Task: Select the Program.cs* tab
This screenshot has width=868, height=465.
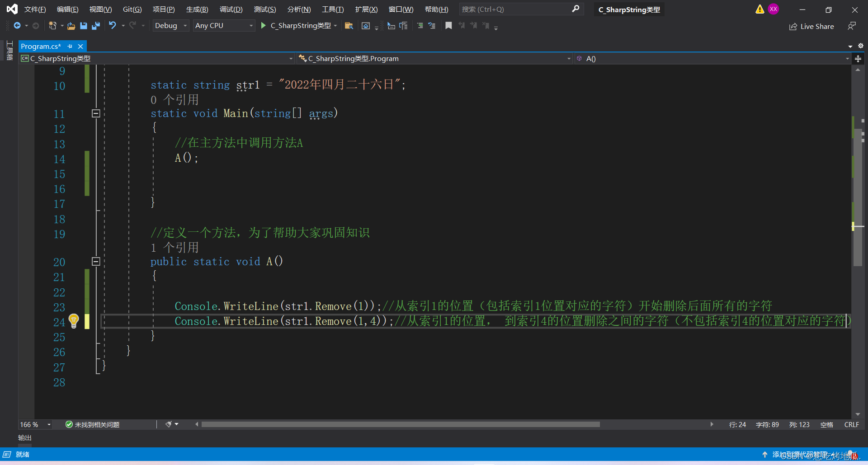Action: pos(41,46)
